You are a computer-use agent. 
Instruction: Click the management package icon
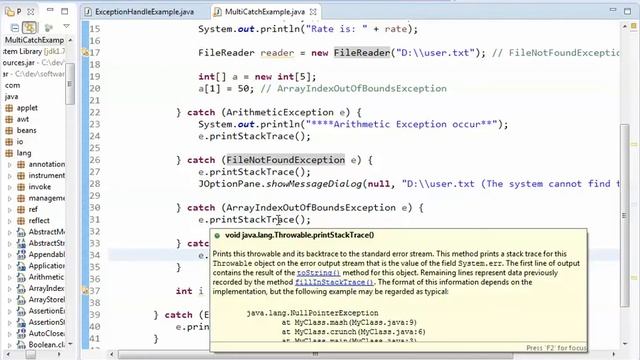(21, 198)
